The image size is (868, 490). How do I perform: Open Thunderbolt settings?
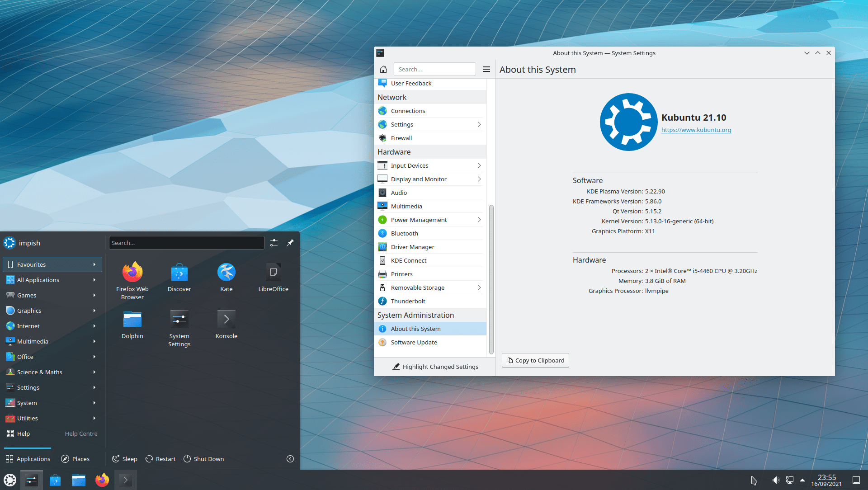tap(407, 301)
